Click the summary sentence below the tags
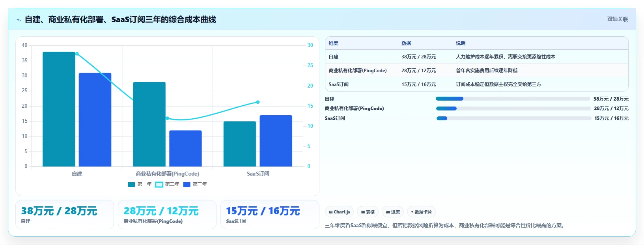Image resolution: width=644 pixels, height=245 pixels. coord(446,226)
